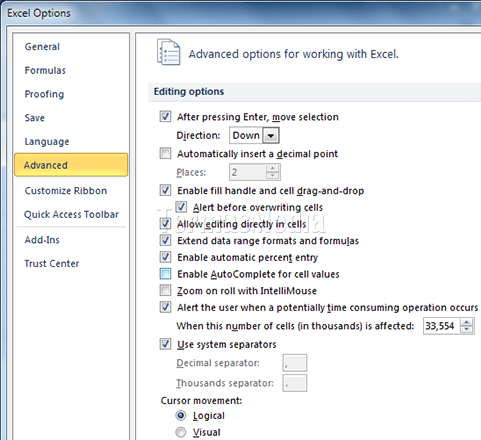Click the Places number field
This screenshot has width=481, height=440.
(x=248, y=172)
